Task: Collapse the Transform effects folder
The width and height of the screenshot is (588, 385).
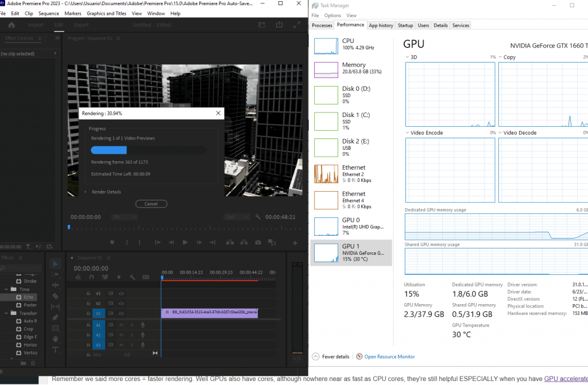Action: pos(6,313)
